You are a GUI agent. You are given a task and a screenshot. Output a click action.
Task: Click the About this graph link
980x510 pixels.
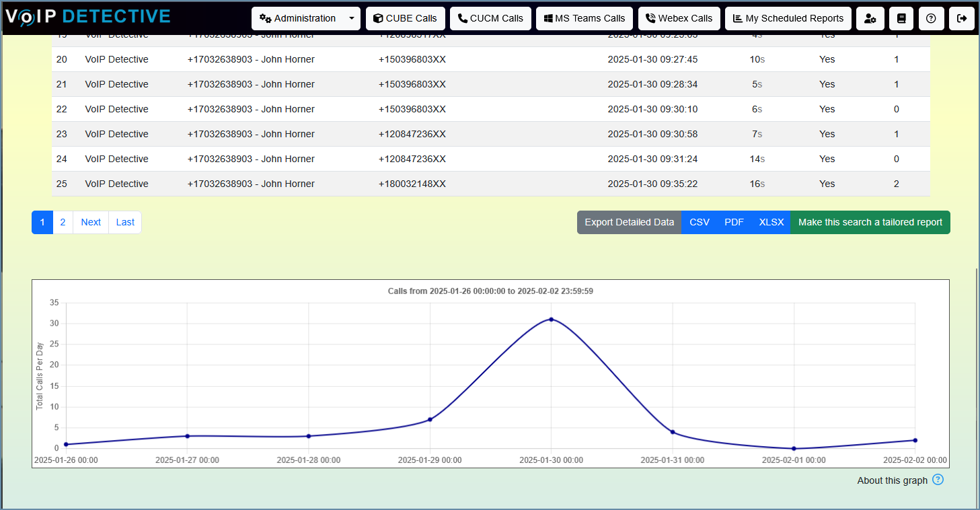[x=893, y=480]
